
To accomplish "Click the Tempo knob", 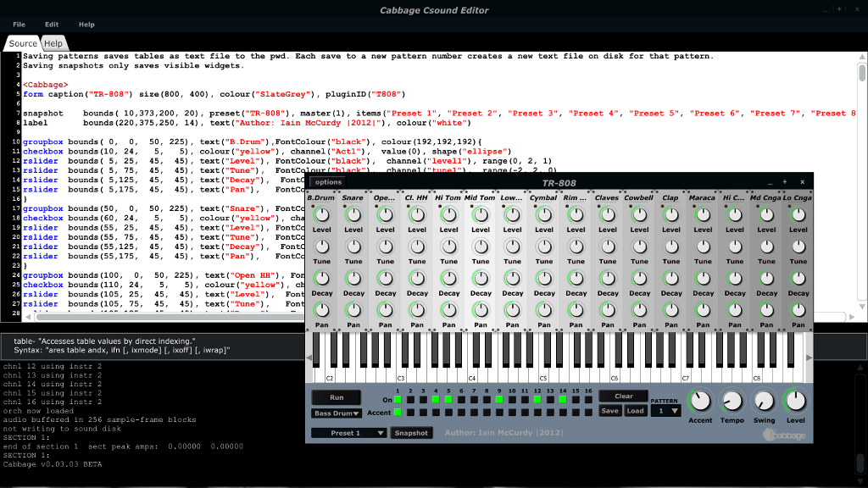I will pos(732,402).
